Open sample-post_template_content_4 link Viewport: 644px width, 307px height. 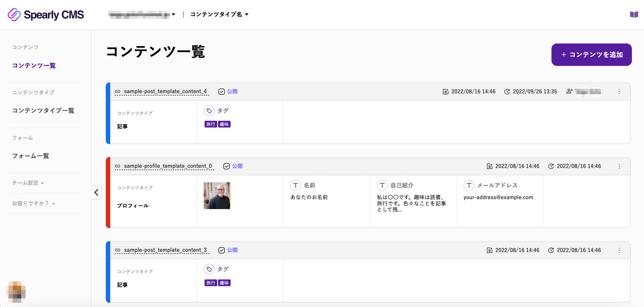[x=165, y=91]
